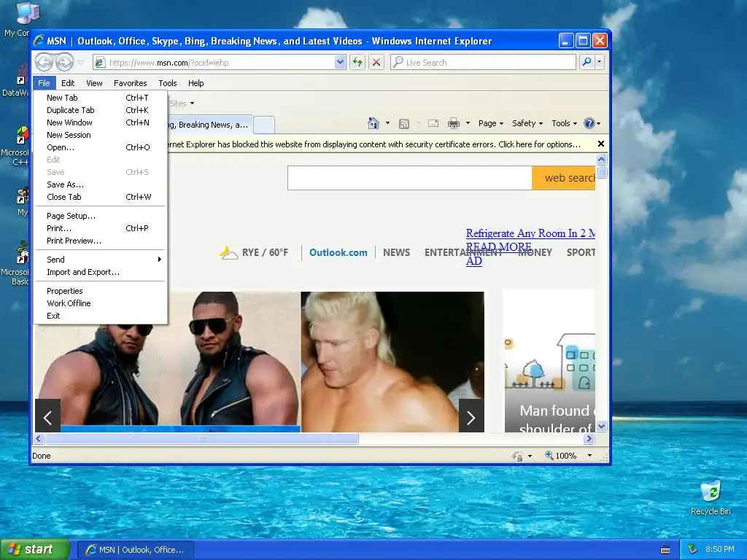Image resolution: width=747 pixels, height=560 pixels.
Task: Click the weather icon beside RYE
Action: [228, 252]
